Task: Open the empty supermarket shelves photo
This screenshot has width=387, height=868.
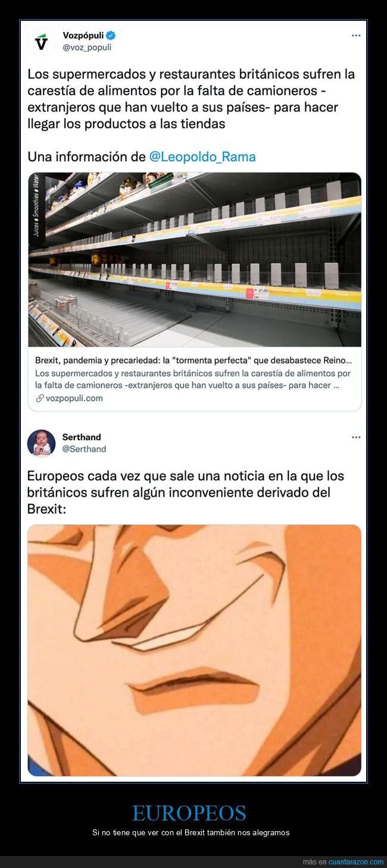Action: pyautogui.click(x=195, y=260)
